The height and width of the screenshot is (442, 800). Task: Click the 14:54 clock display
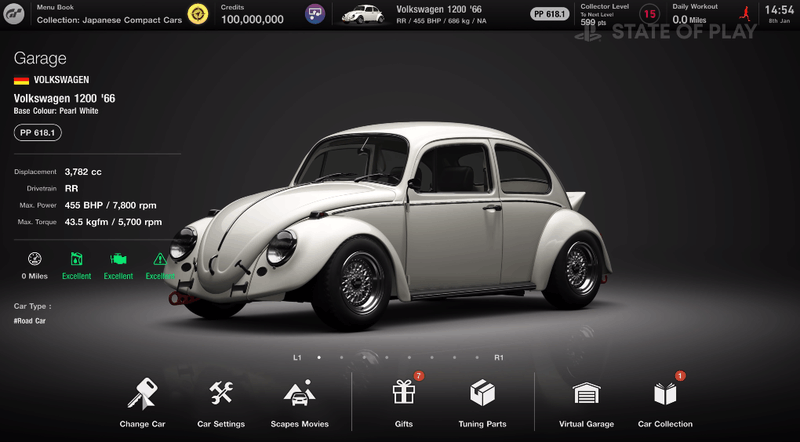coord(779,10)
